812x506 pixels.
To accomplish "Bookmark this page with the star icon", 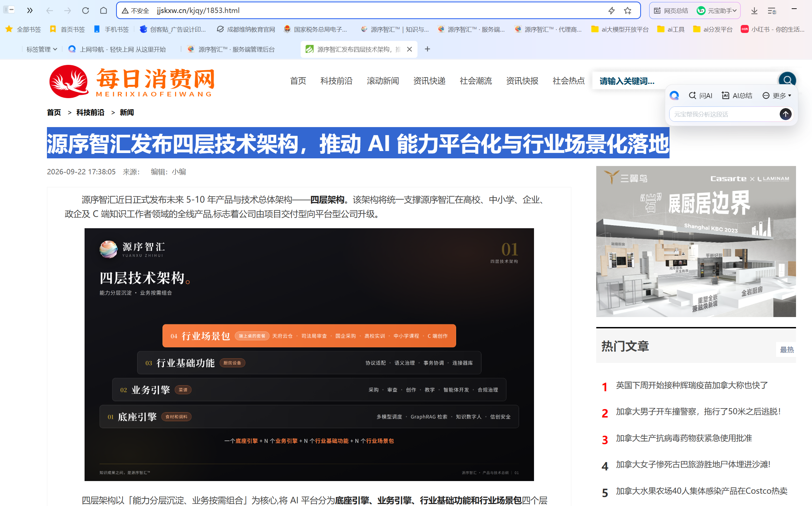I will 628,11.
